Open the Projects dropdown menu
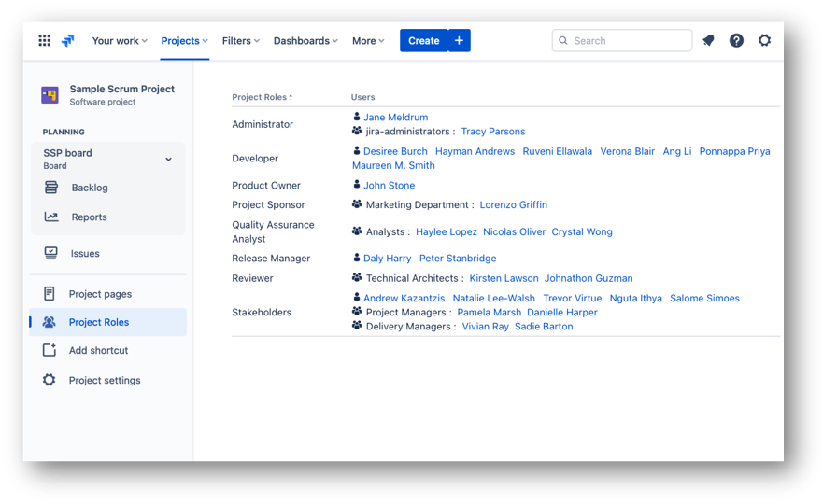Image resolution: width=823 pixels, height=504 pixels. point(184,41)
